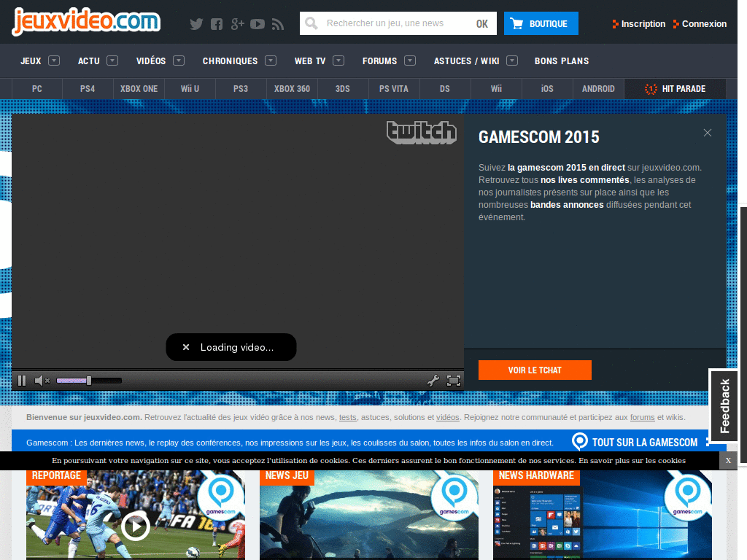Screen dimensions: 747x560
Task: Open TOUT SUR LA GAMESCOM link
Action: click(x=645, y=443)
